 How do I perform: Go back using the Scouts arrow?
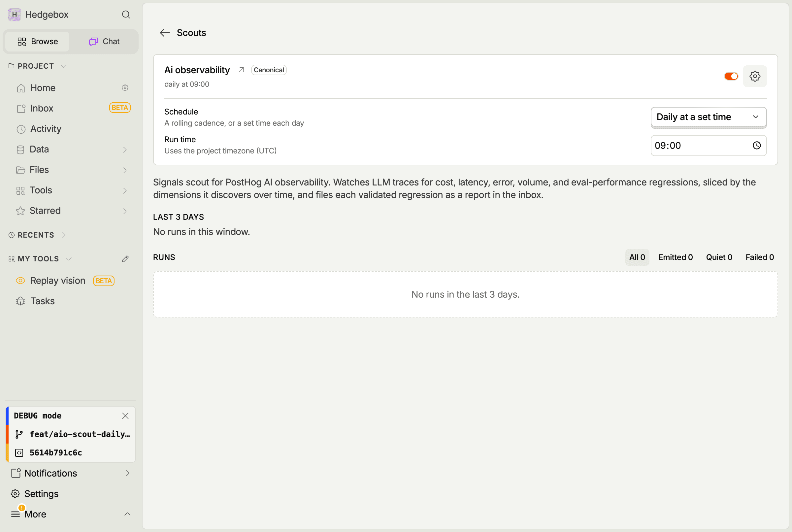165,33
